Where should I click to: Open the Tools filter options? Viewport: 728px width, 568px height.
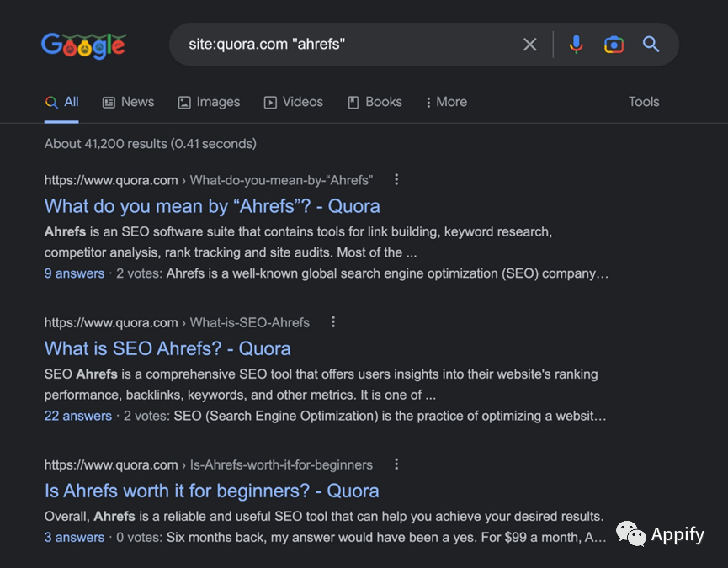(644, 102)
